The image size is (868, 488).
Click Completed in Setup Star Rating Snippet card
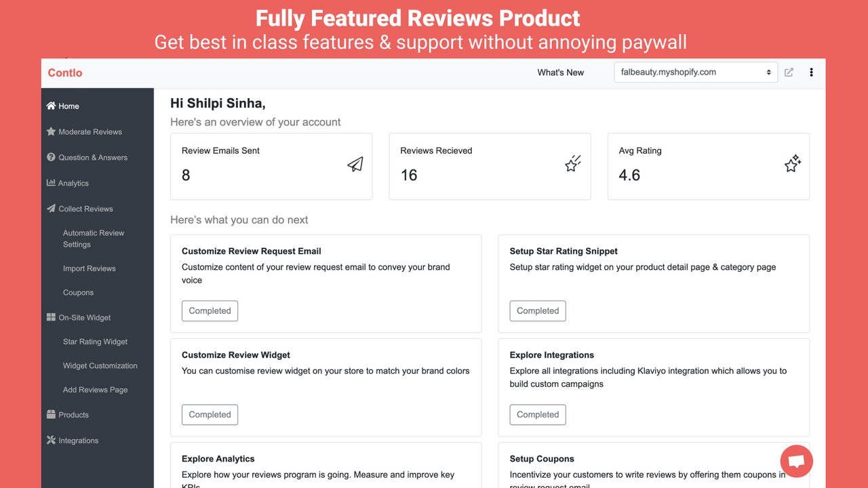coord(538,310)
